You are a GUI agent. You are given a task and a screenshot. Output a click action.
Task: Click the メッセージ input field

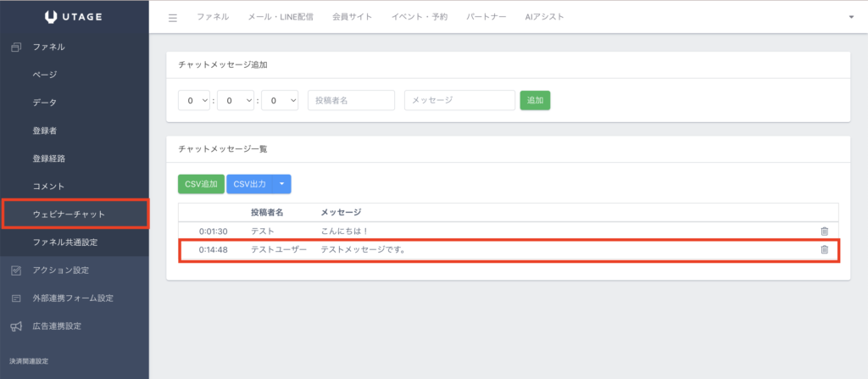click(459, 100)
